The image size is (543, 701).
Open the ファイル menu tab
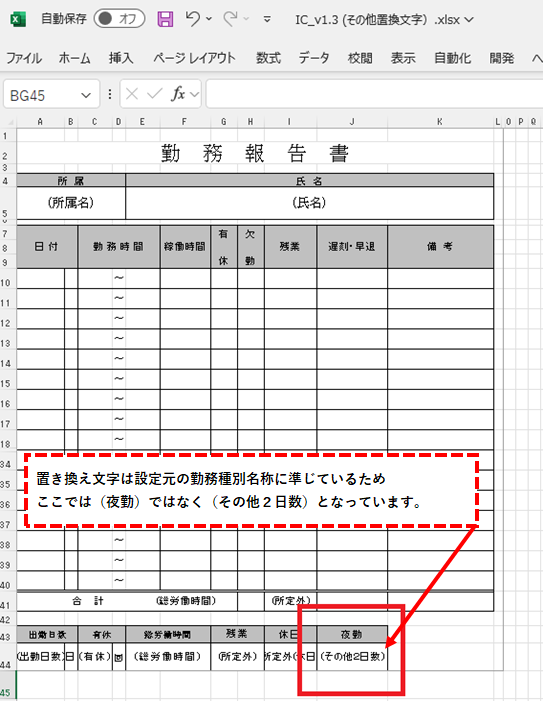pyautogui.click(x=24, y=58)
